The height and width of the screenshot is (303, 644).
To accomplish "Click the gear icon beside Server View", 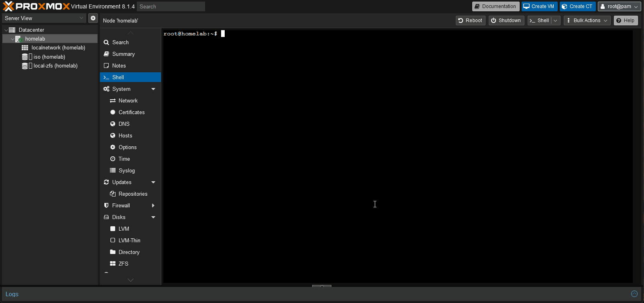I will (x=93, y=18).
